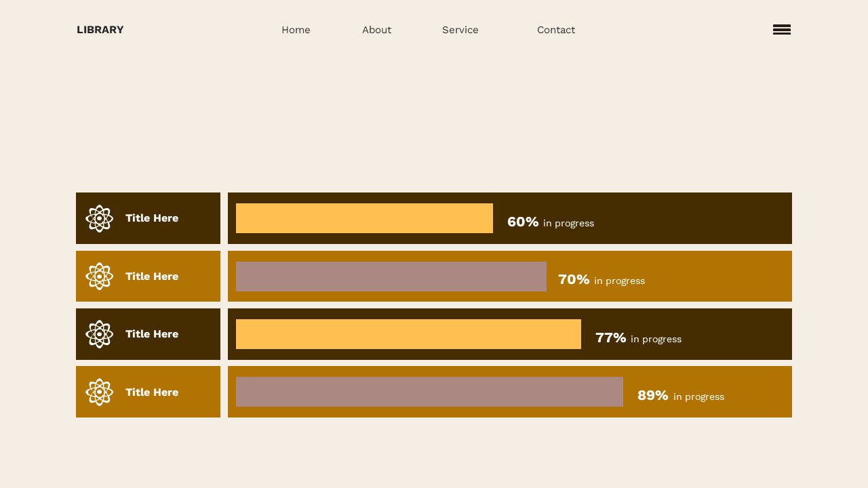
Task: Click the Service link
Action: coord(460,30)
